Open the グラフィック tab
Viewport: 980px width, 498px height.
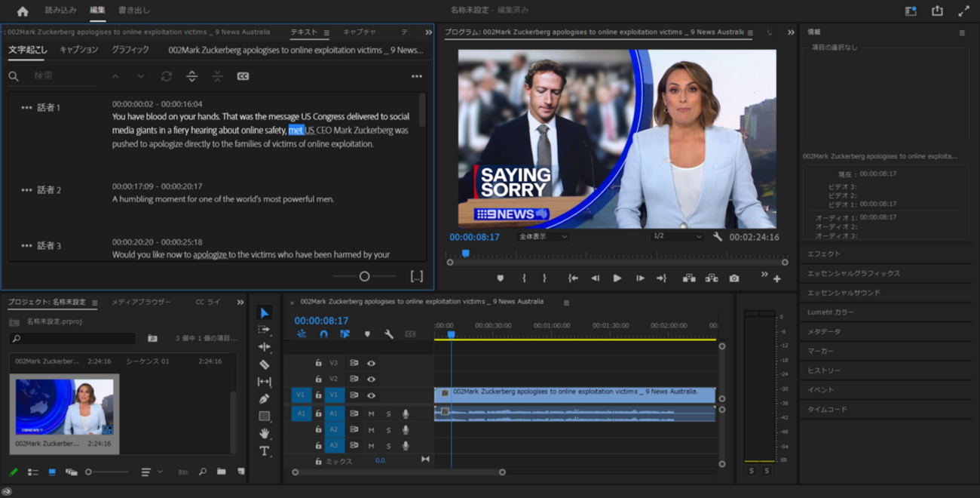130,50
